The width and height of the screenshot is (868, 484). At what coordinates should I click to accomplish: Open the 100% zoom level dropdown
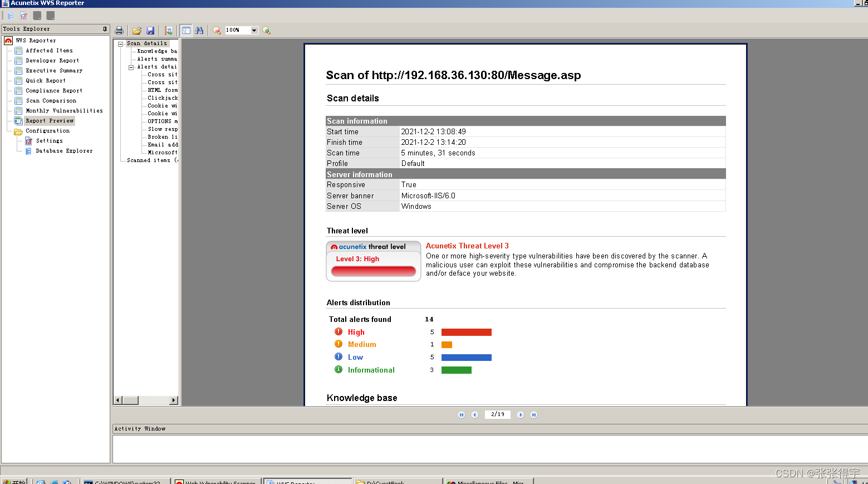point(254,30)
